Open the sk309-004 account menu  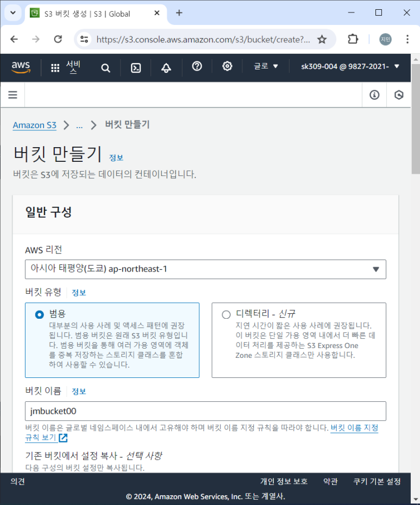[x=350, y=66]
